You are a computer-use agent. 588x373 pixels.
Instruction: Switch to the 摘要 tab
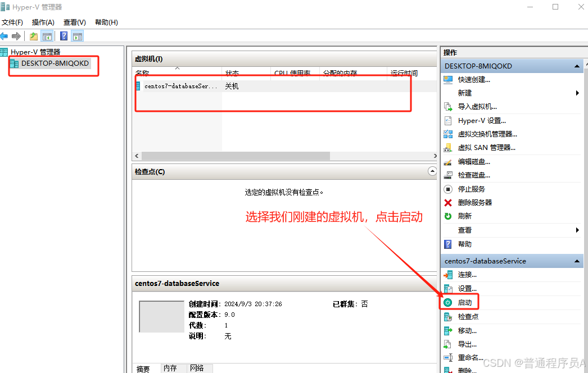coord(143,369)
